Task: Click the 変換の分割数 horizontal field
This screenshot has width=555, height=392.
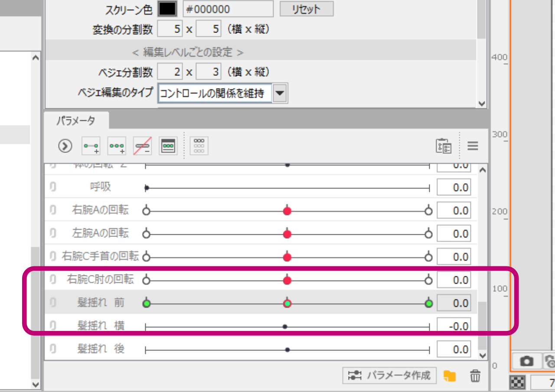Action: click(x=170, y=29)
